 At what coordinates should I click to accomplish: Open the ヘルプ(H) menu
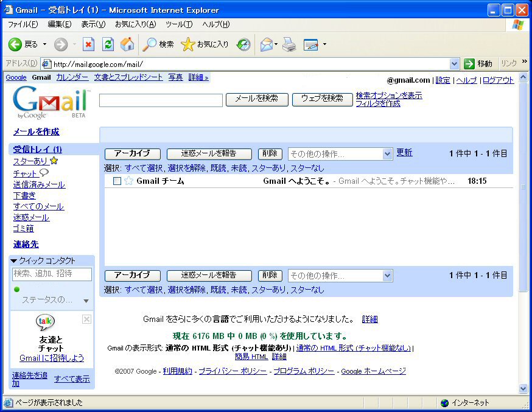[216, 24]
